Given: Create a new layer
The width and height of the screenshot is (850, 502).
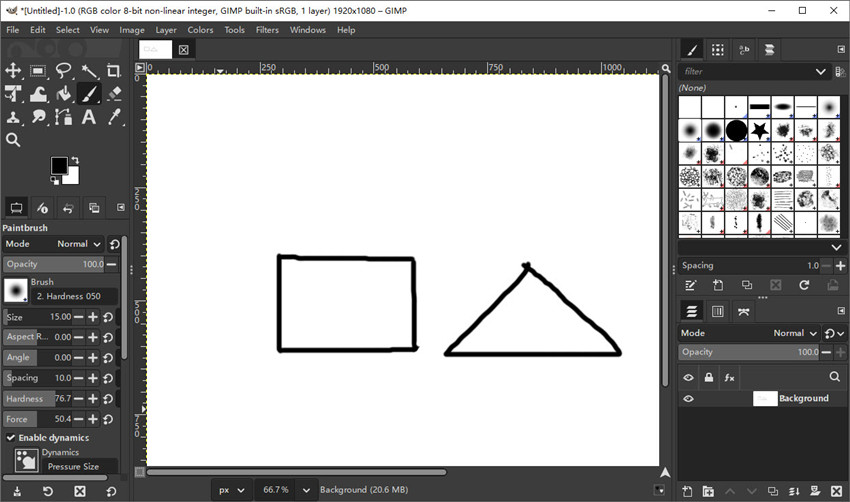Looking at the screenshot, I should (687, 491).
